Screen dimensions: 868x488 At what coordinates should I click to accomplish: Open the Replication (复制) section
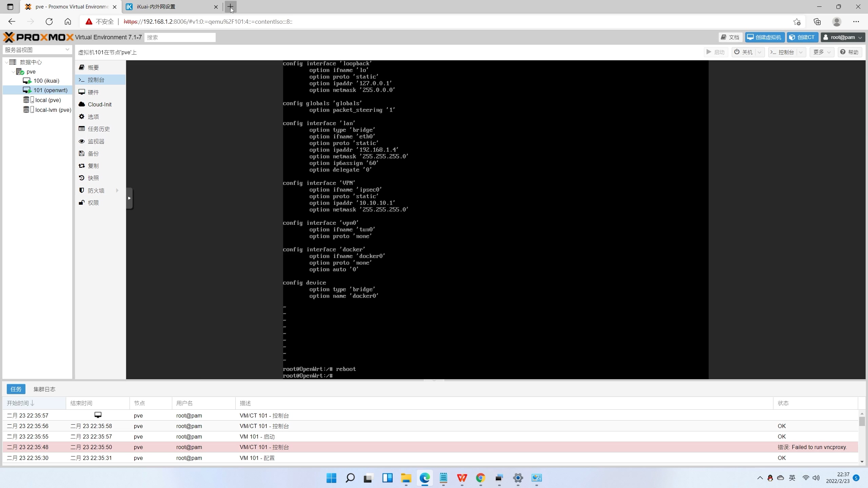[93, 166]
